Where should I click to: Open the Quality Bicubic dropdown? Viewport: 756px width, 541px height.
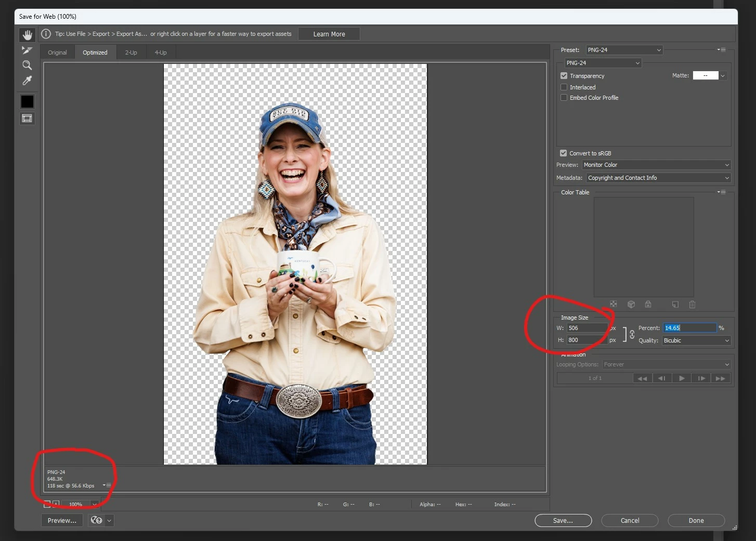coord(697,340)
